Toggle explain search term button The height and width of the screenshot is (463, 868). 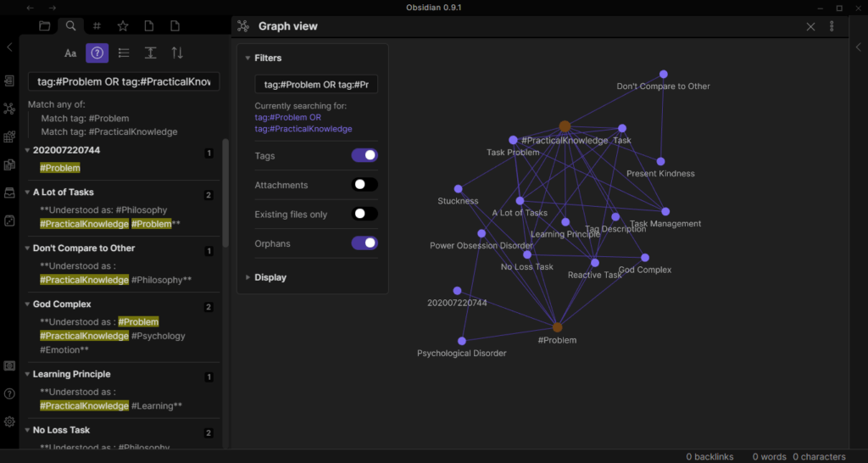pos(97,53)
